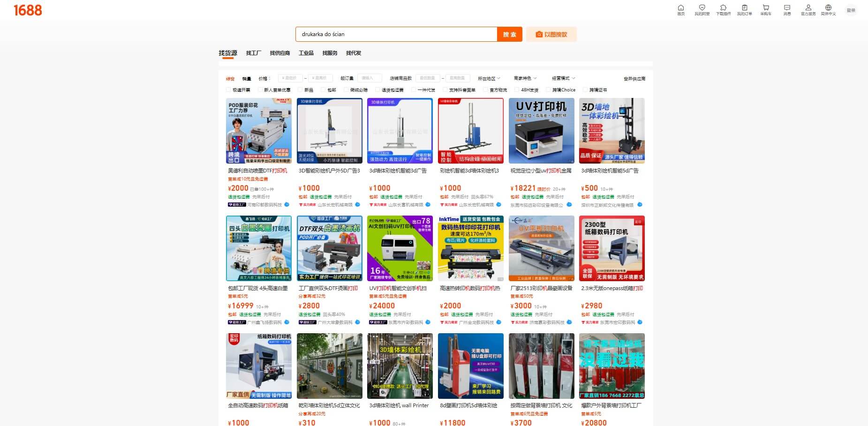Click the 登录 login button

851,10
